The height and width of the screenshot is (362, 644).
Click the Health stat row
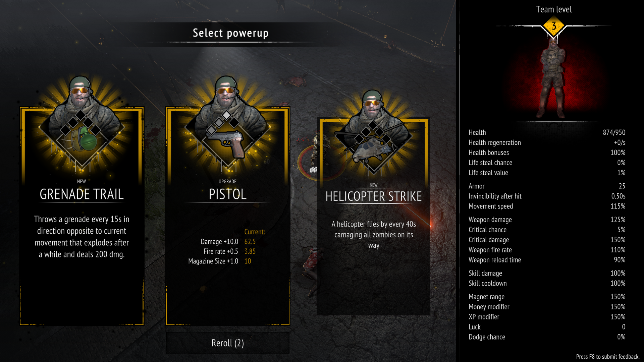click(547, 132)
